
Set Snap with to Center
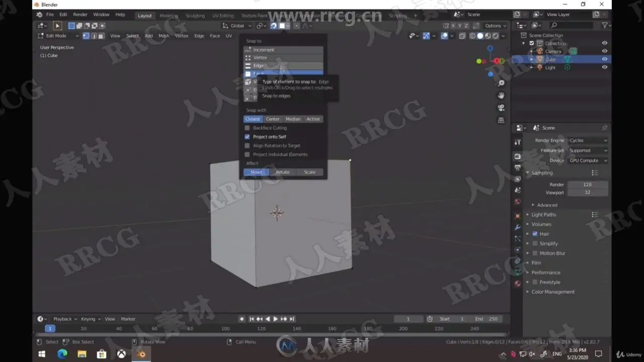[273, 119]
